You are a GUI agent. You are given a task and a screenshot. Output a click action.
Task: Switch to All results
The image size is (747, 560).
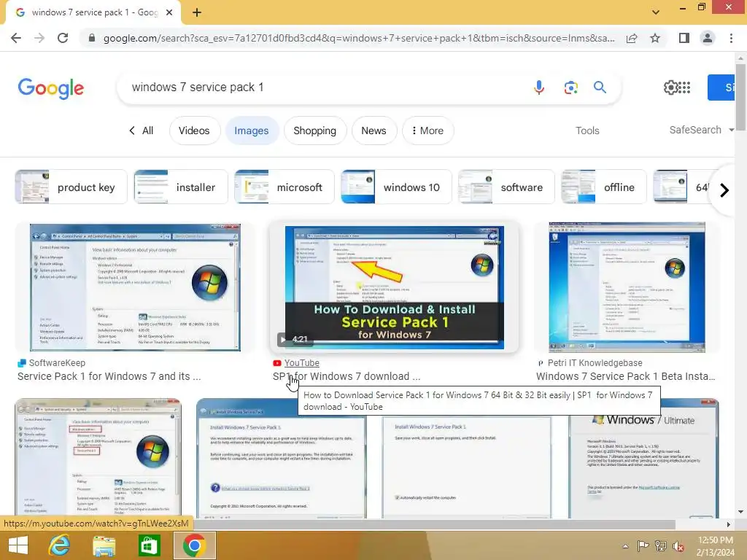point(141,131)
